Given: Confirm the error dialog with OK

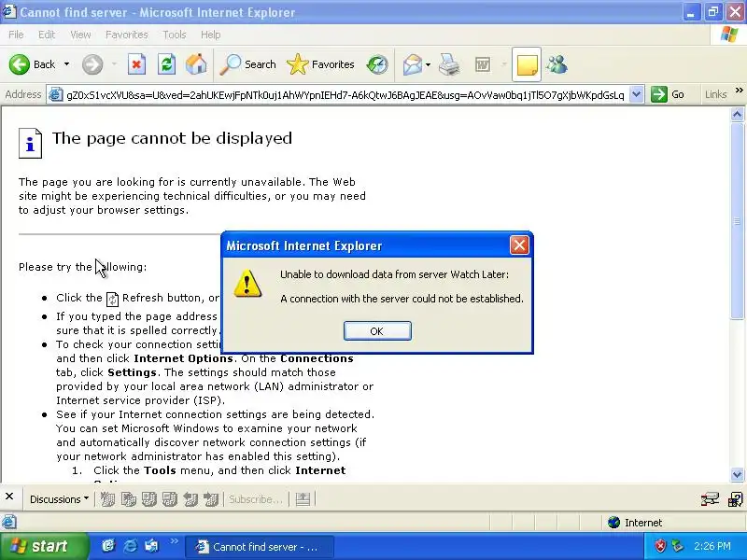Looking at the screenshot, I should point(377,331).
